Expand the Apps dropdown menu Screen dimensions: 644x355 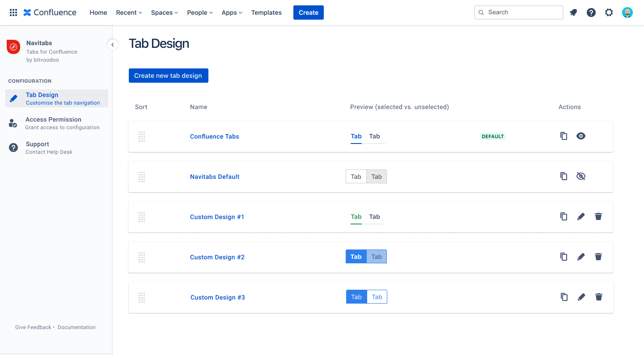(232, 13)
